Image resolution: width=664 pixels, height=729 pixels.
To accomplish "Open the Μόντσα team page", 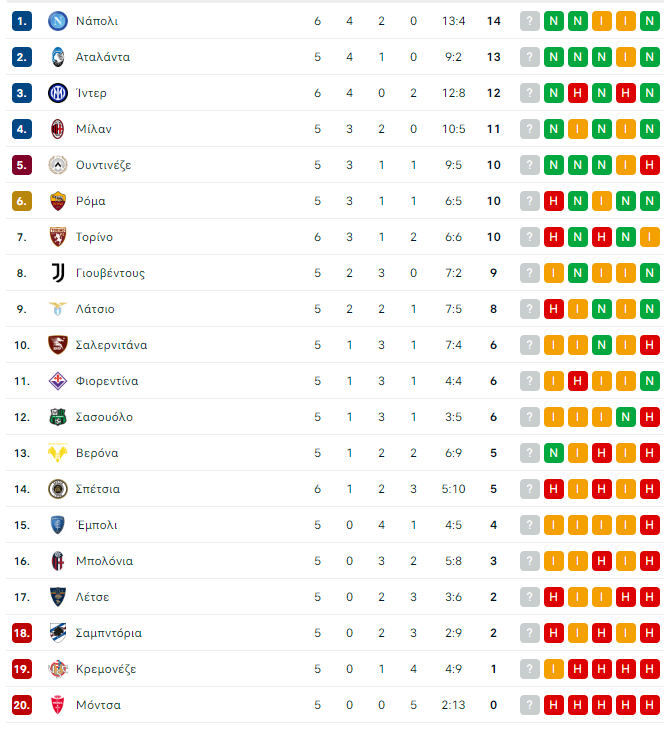I will (98, 705).
